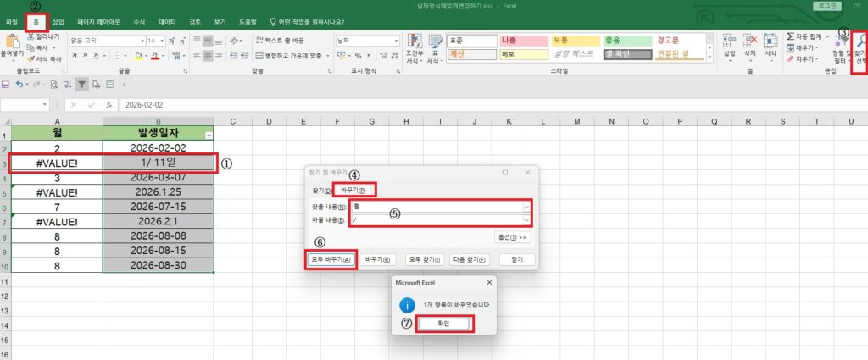The height and width of the screenshot is (360, 868).
Task: Apply the 좋음 (Good) green cell style
Action: [627, 41]
